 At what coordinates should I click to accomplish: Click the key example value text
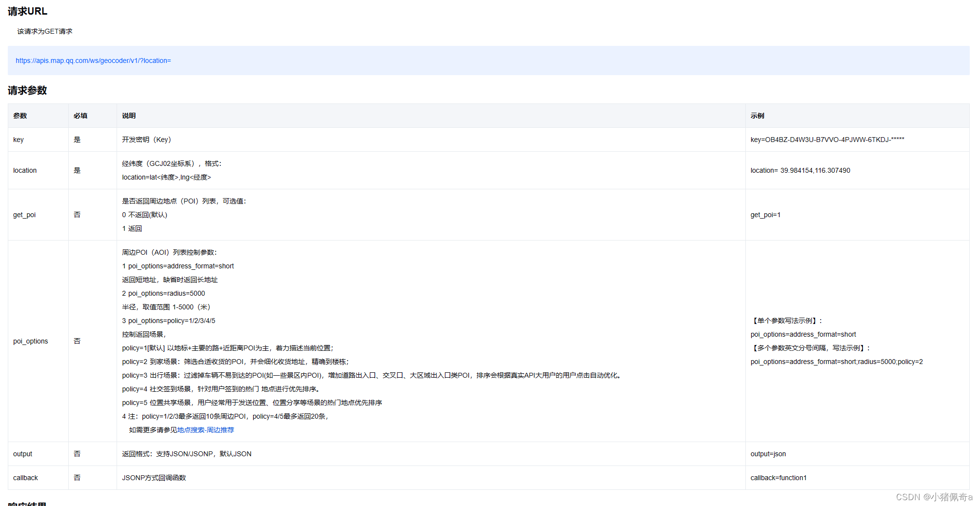coord(827,139)
